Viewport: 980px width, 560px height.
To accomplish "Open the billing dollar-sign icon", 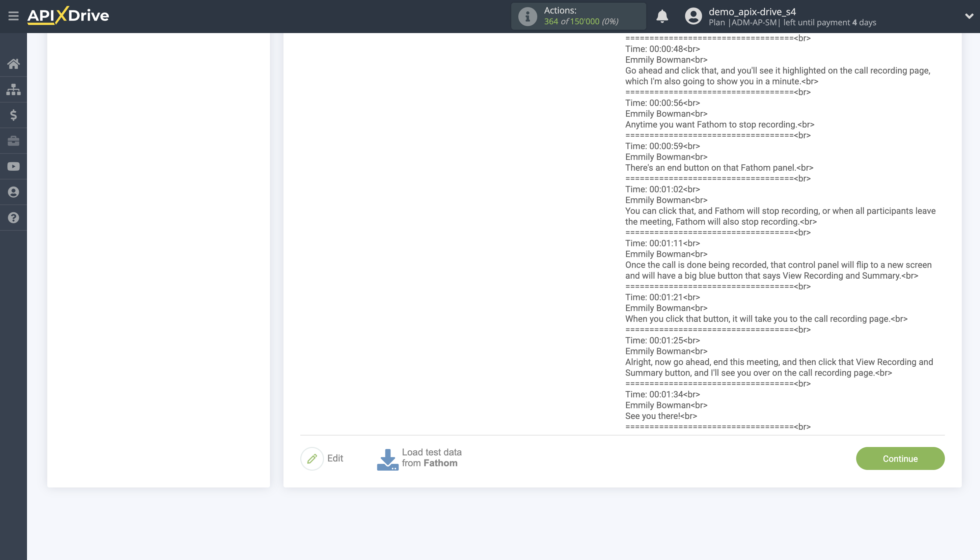I will 14,115.
